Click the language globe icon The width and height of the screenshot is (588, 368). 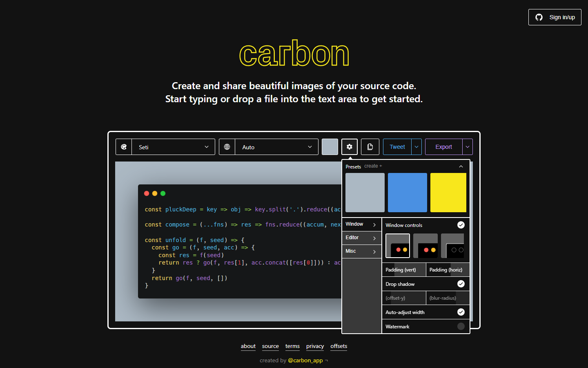[227, 147]
